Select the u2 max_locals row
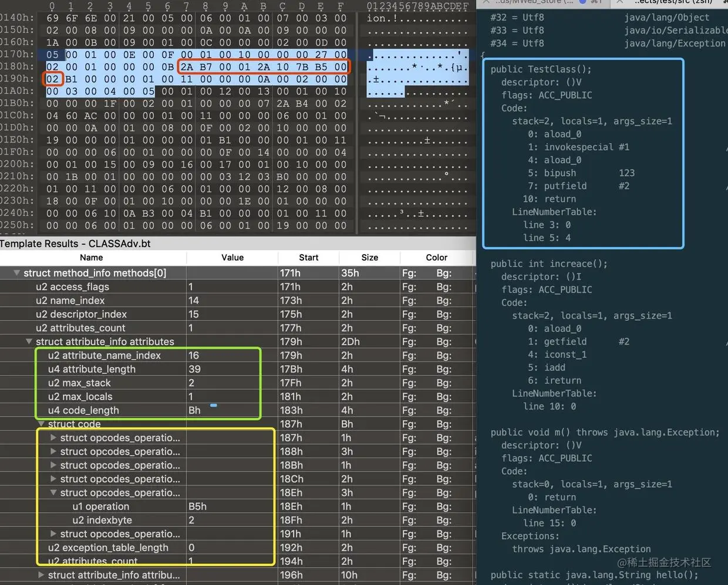Viewport: 728px width, 585px height. pyautogui.click(x=237, y=397)
